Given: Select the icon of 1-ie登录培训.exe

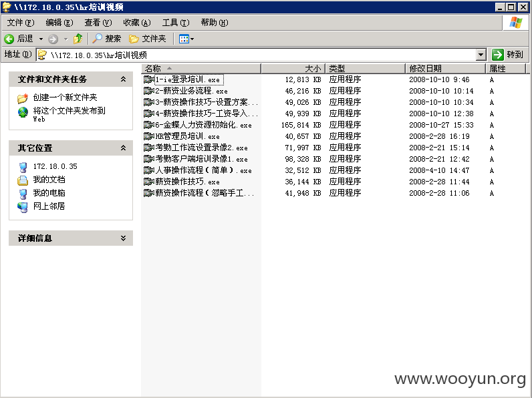Looking at the screenshot, I should [x=148, y=79].
